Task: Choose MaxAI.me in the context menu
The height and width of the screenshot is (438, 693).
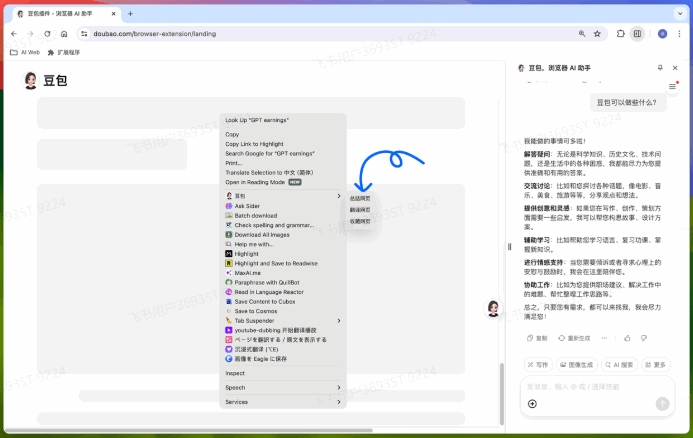Action: point(283,273)
